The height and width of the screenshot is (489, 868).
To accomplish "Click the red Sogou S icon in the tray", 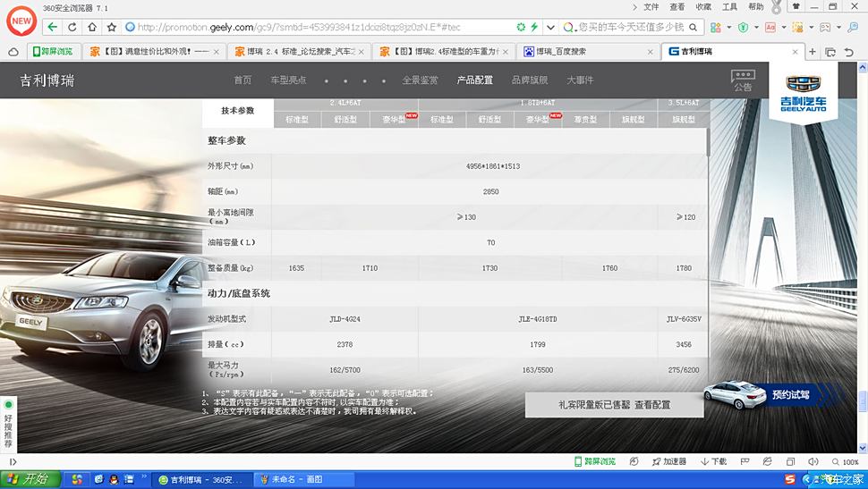I will 790,479.
